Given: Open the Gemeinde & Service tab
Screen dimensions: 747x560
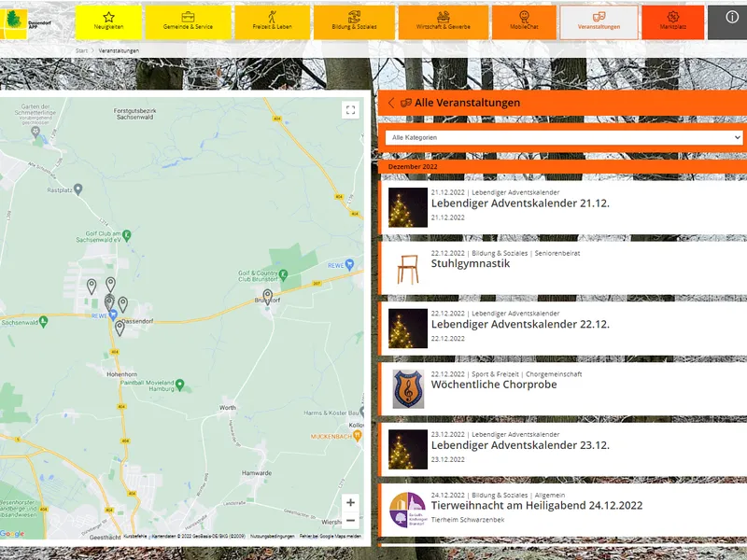Looking at the screenshot, I should [x=188, y=21].
